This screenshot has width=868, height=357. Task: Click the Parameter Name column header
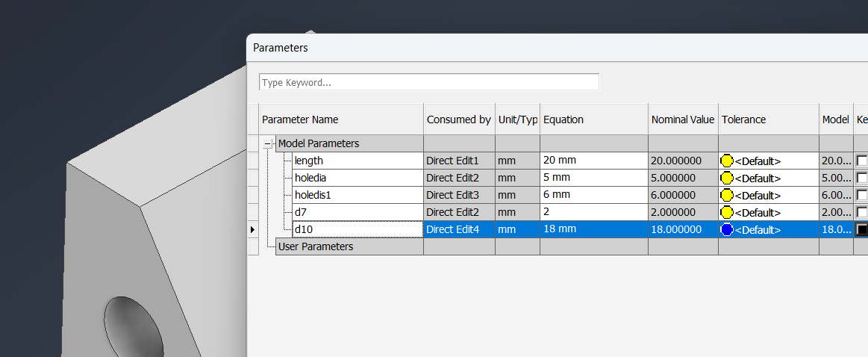point(342,119)
